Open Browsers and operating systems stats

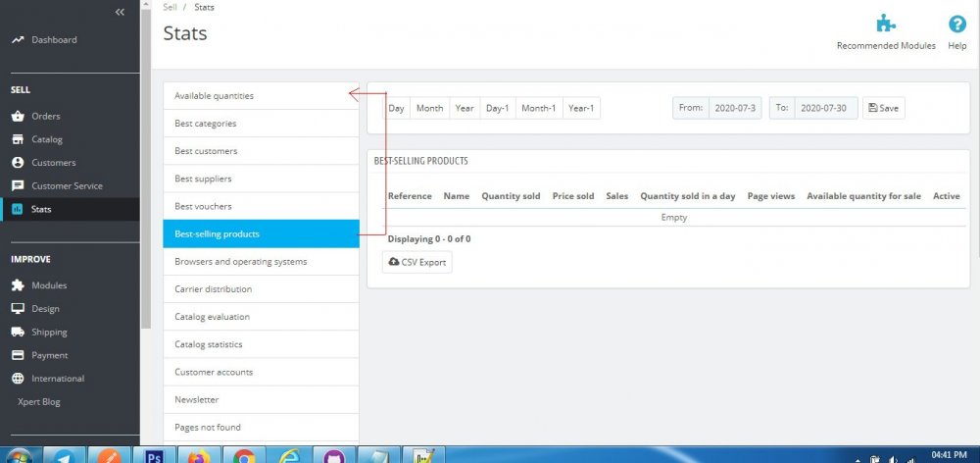pos(262,262)
